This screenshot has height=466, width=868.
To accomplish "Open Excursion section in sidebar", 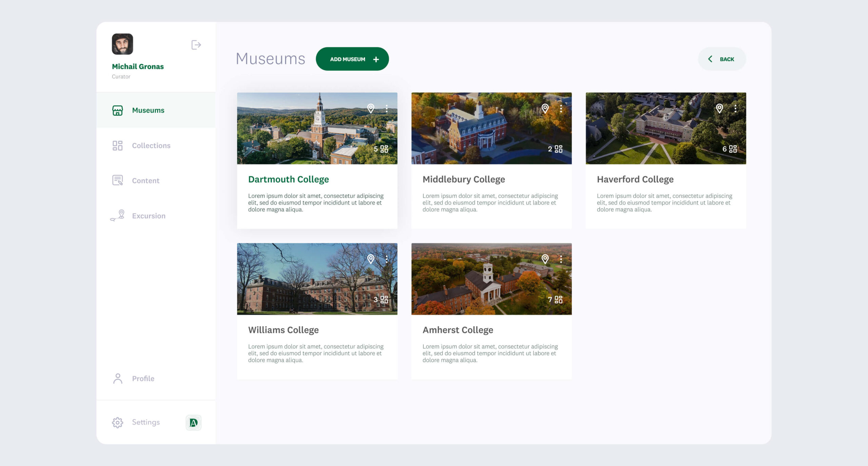I will click(149, 216).
